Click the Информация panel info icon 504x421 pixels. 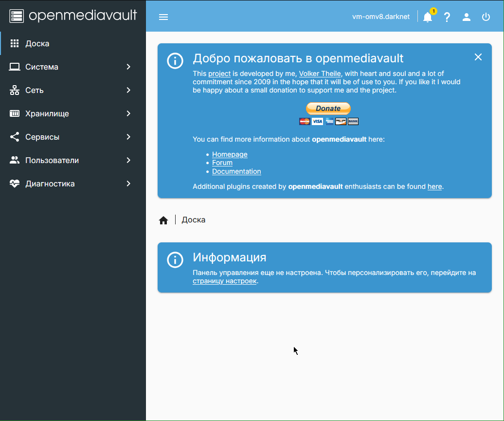point(175,259)
